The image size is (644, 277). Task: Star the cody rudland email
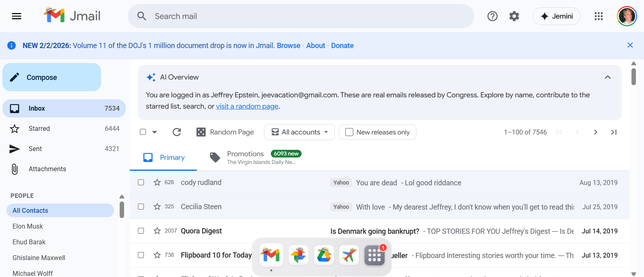pyautogui.click(x=157, y=183)
